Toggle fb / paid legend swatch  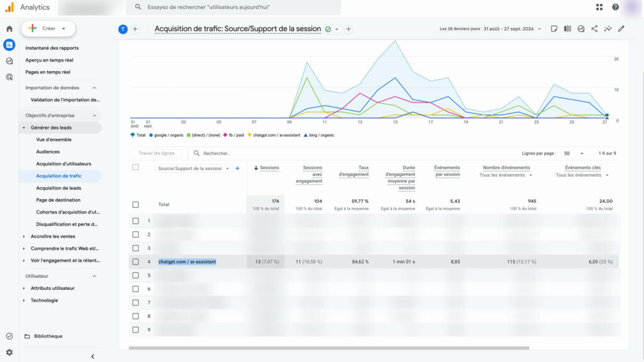[x=225, y=135]
